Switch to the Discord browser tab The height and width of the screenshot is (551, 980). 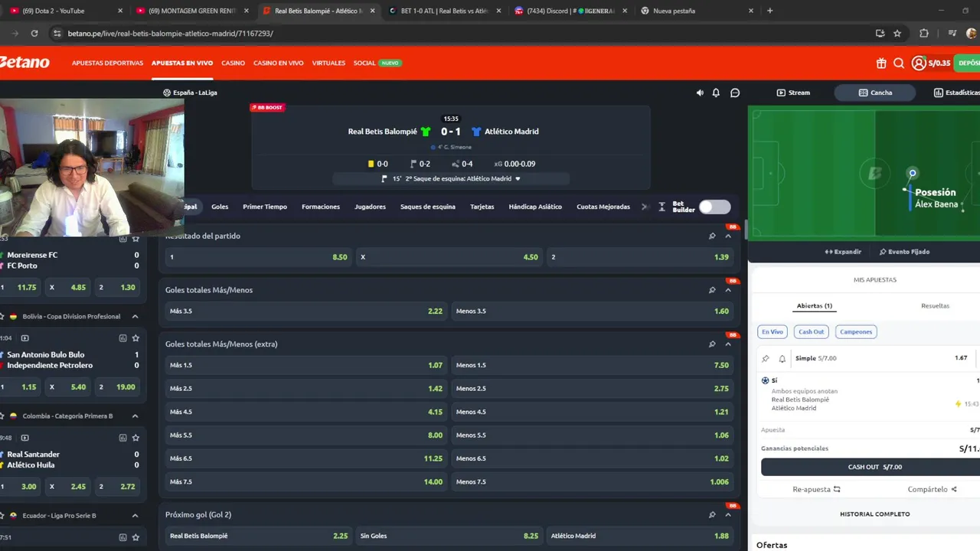[x=570, y=11]
